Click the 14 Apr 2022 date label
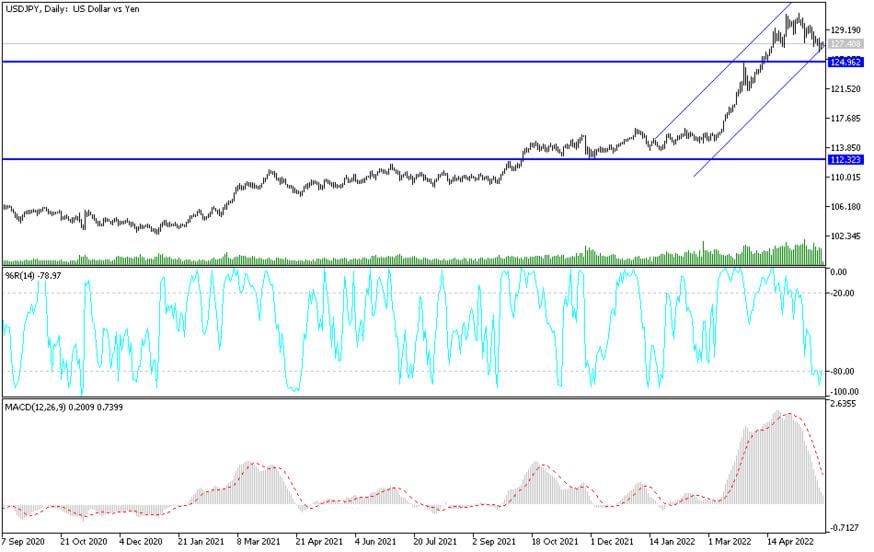The image size is (874, 552). pos(790,541)
